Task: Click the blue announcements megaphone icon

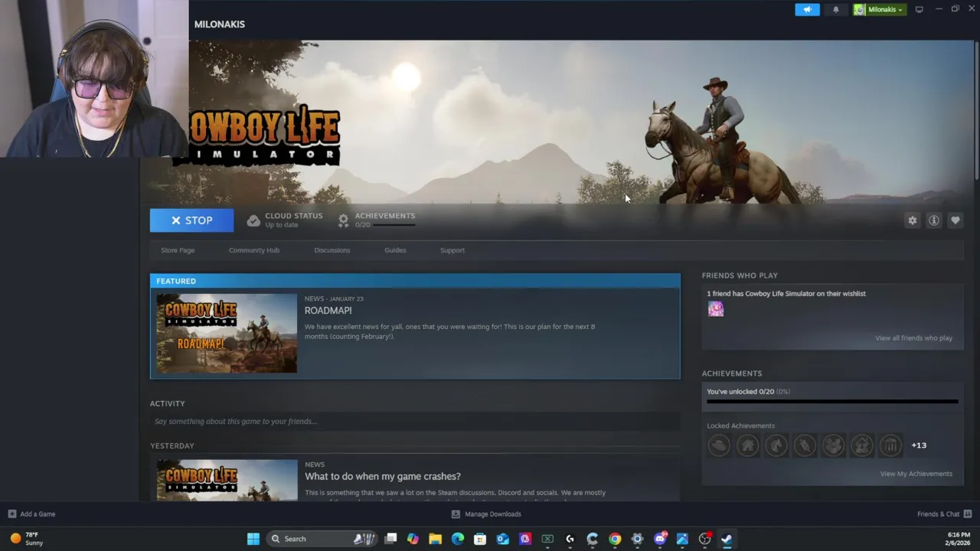Action: 807,9
